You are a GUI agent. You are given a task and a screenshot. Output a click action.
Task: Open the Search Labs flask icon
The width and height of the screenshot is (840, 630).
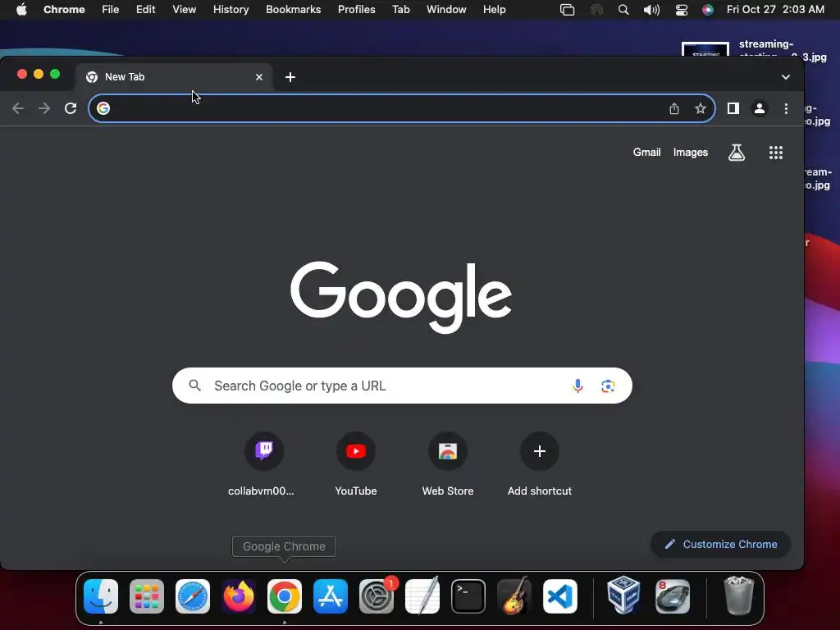tap(737, 153)
